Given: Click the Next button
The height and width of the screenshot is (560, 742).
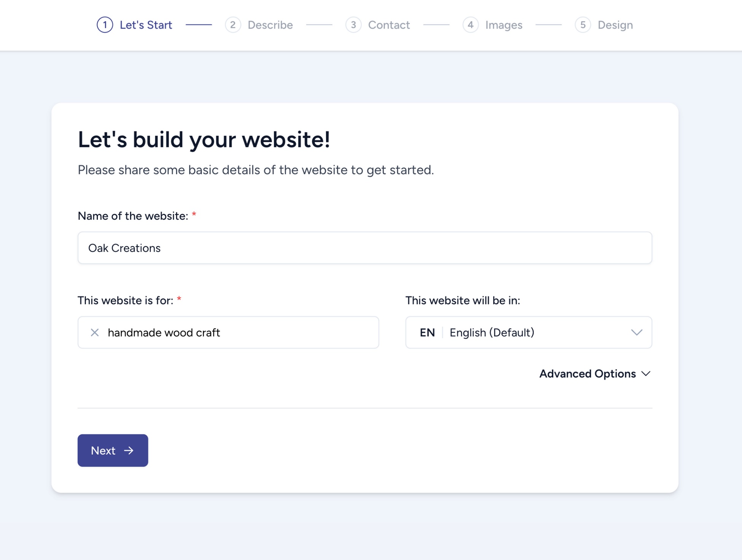Looking at the screenshot, I should pyautogui.click(x=113, y=451).
